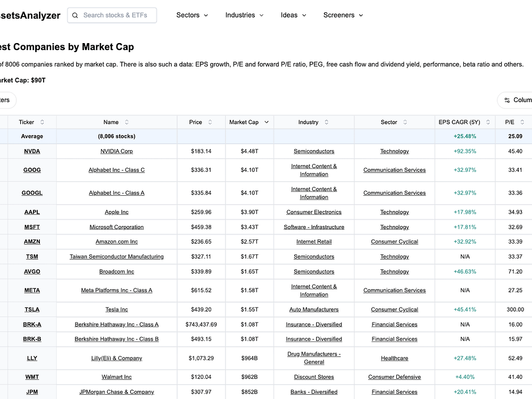The image size is (532, 399).
Task: Open the Lilly(Eli) & Company link
Action: point(117,358)
